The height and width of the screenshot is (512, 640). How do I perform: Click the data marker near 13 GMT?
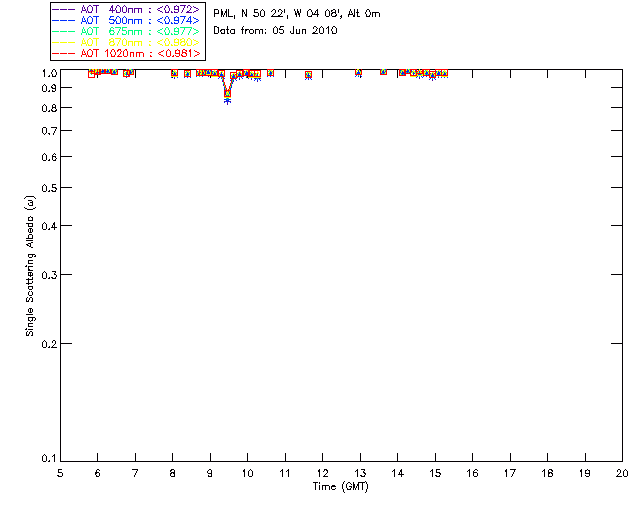click(358, 73)
